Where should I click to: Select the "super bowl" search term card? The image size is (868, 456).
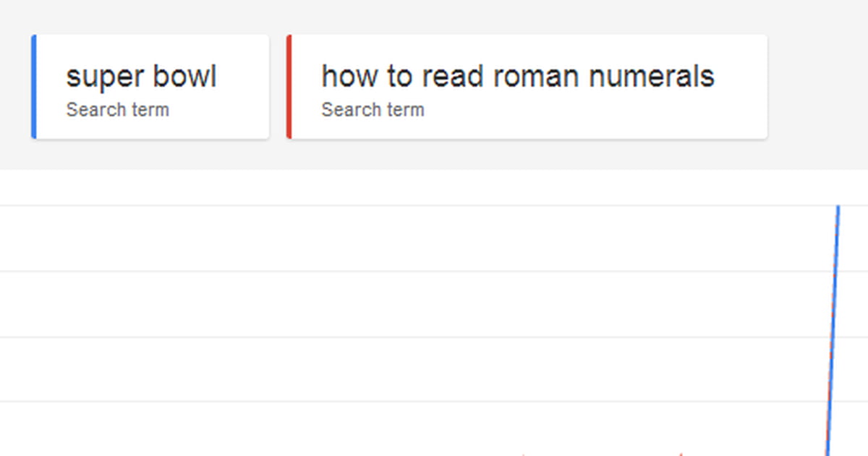pyautogui.click(x=150, y=86)
